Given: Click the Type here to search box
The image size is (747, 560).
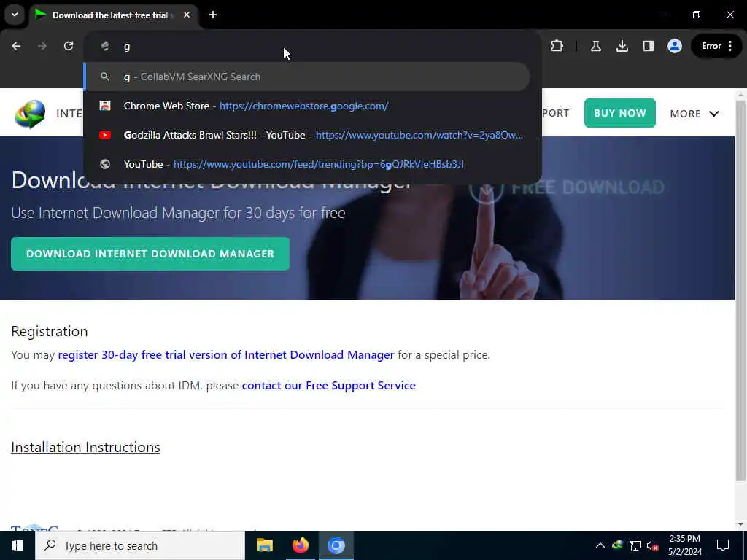Looking at the screenshot, I should tap(140, 545).
